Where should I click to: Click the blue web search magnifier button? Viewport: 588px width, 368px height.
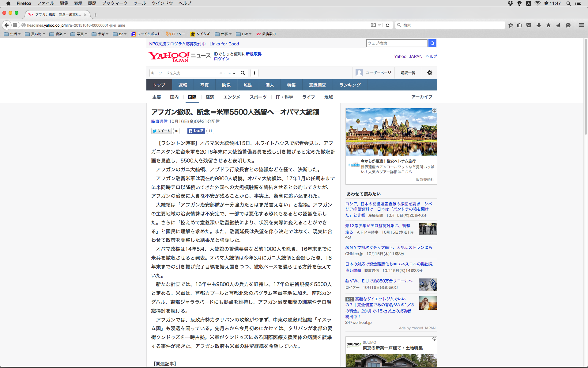[432, 43]
